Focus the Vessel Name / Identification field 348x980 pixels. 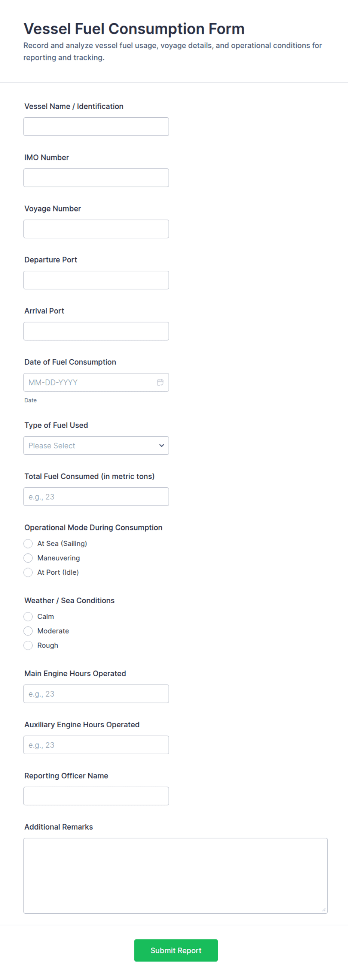96,127
